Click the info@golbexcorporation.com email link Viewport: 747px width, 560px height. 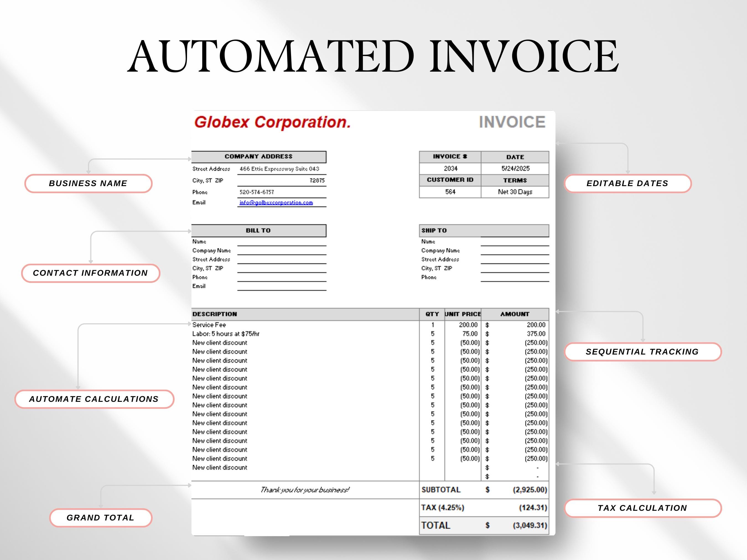pos(276,202)
